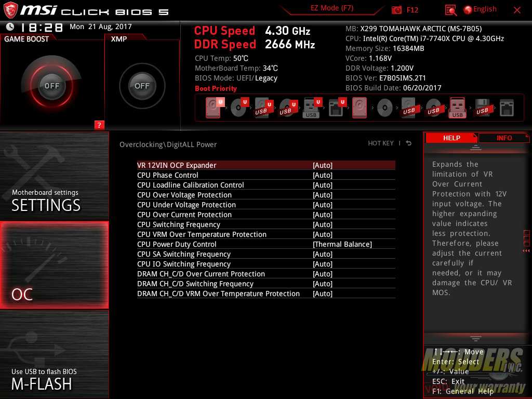This screenshot has width=532, height=399.
Task: Go back using the return arrow icon
Action: point(409,143)
